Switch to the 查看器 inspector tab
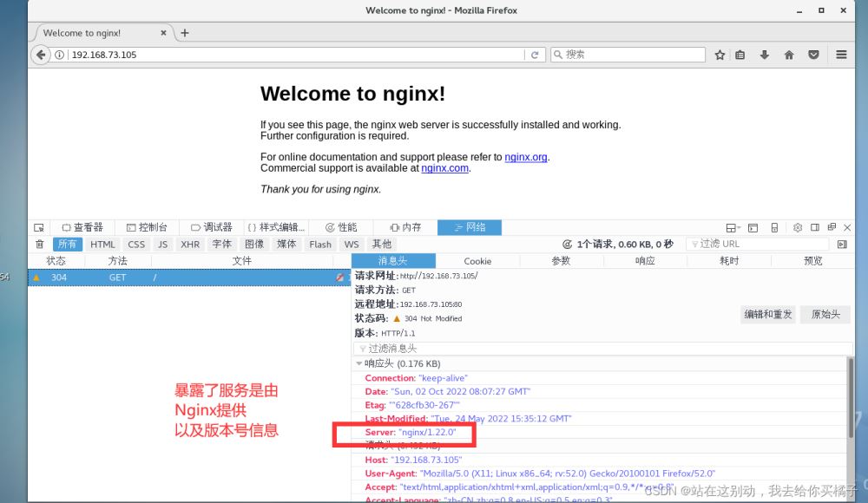This screenshot has width=868, height=503. [82, 227]
